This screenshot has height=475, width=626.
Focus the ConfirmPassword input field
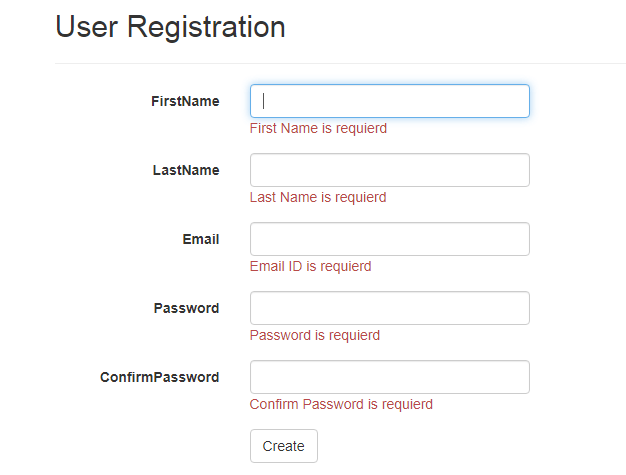click(x=389, y=377)
